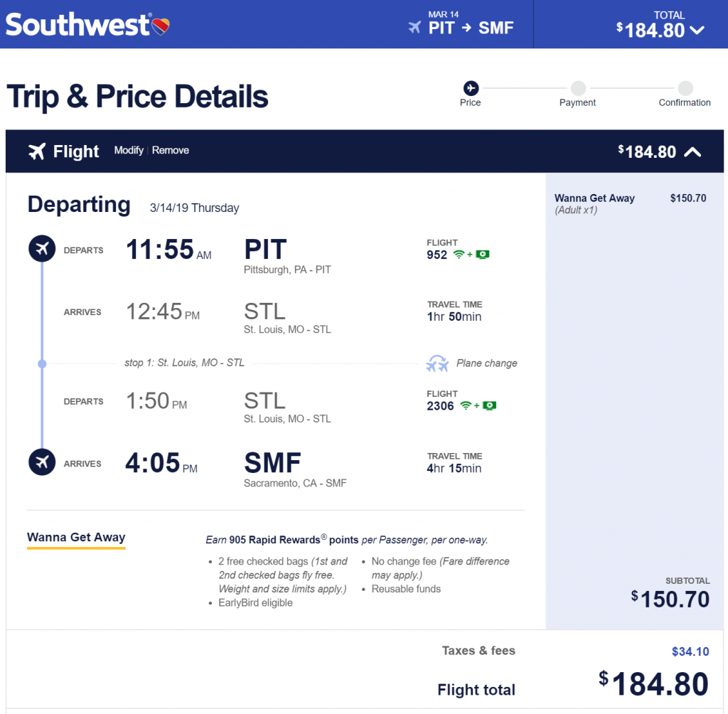Image resolution: width=728 pixels, height=714 pixels.
Task: Click the WiFi icon for flight 2306
Action: (x=466, y=406)
